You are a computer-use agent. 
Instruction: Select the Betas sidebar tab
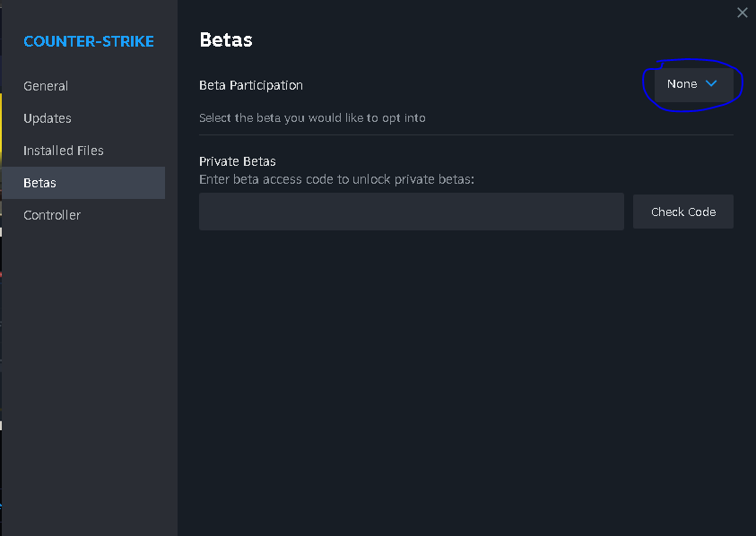click(x=40, y=183)
